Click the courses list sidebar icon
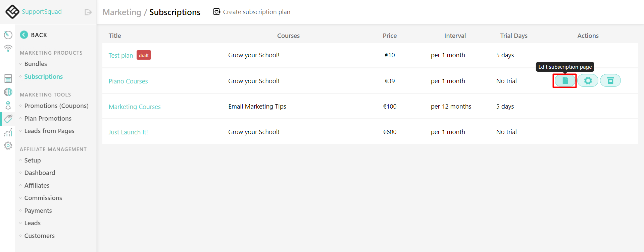 (x=8, y=79)
